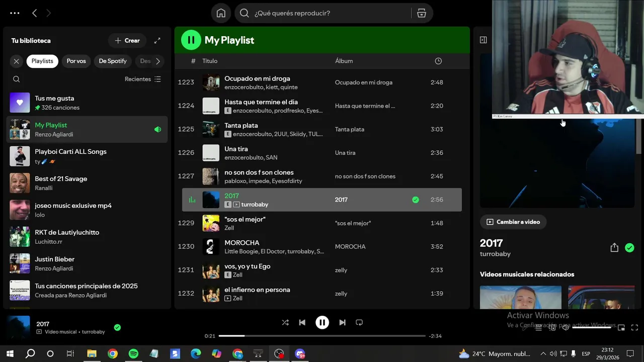
Task: Click the 2017 cover art in player bar
Action: click(x=19, y=327)
